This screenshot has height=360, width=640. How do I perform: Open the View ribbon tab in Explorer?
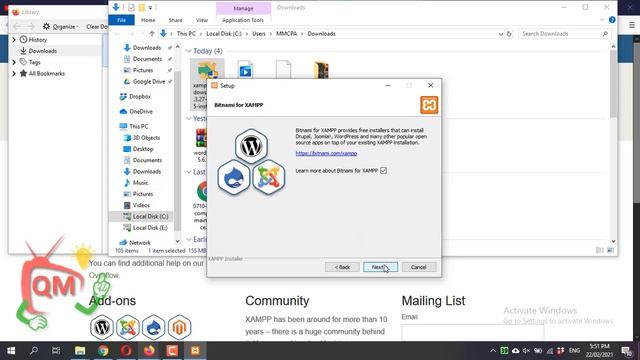[202, 20]
